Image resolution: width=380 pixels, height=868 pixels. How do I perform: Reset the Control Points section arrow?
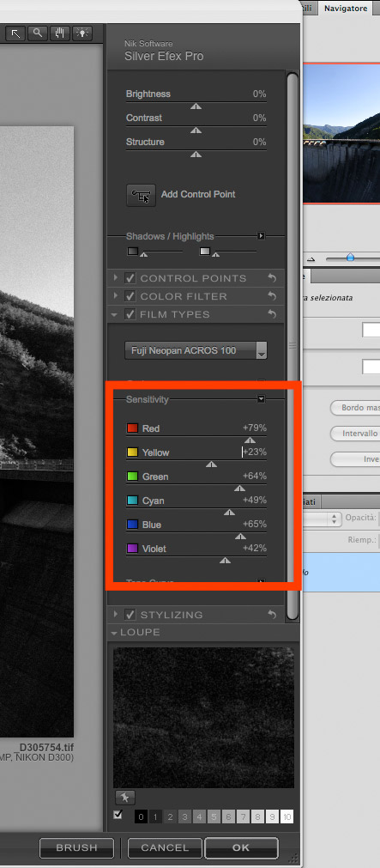pyautogui.click(x=272, y=278)
